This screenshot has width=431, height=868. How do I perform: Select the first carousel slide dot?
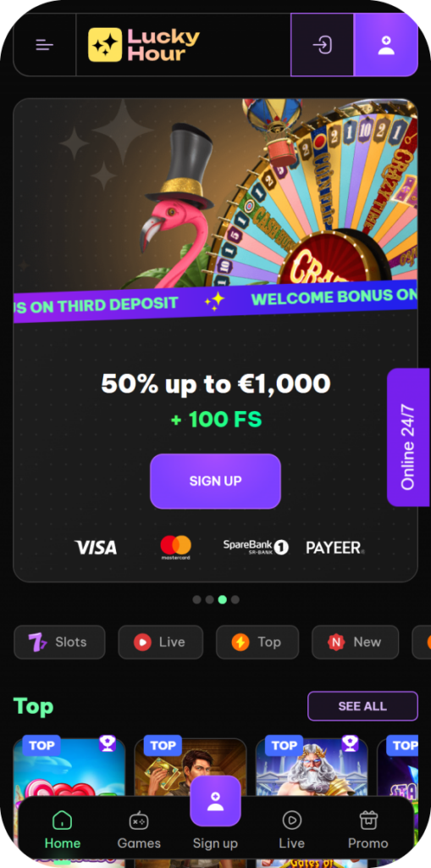pos(196,599)
